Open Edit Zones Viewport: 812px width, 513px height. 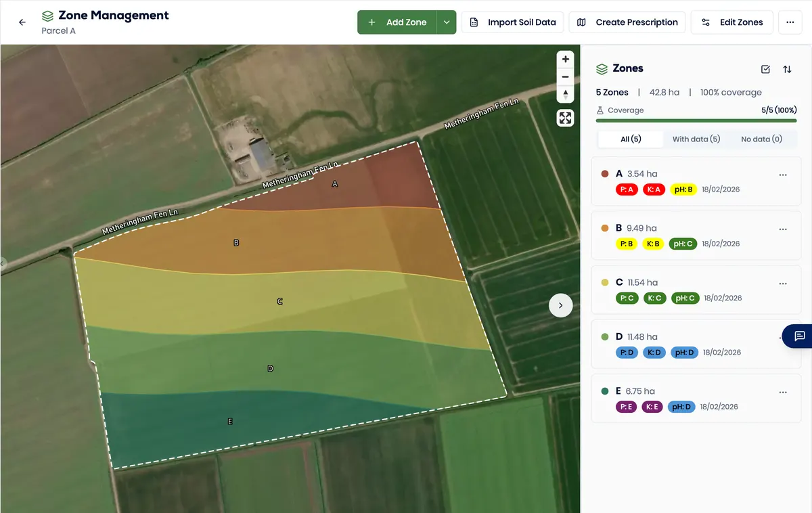pos(732,22)
